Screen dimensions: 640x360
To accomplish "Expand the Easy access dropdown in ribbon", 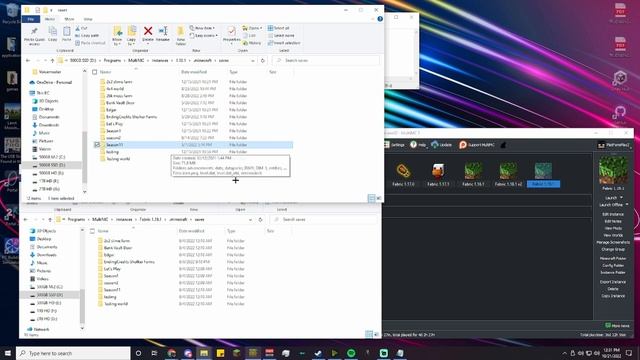I will 203,36.
